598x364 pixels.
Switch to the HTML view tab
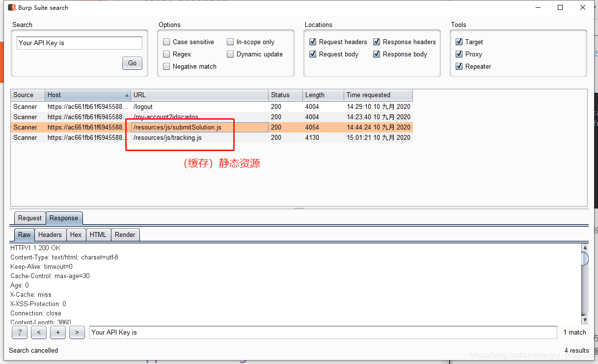pos(98,234)
